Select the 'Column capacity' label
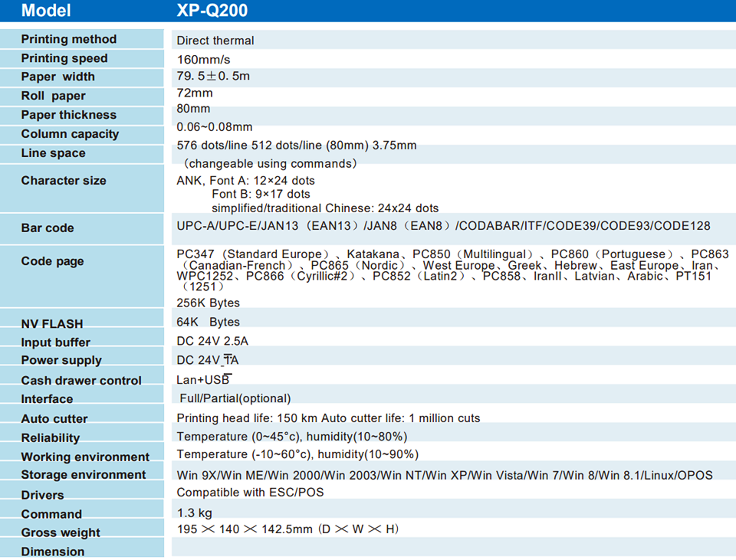Viewport: 736px width, 560px height. click(70, 134)
